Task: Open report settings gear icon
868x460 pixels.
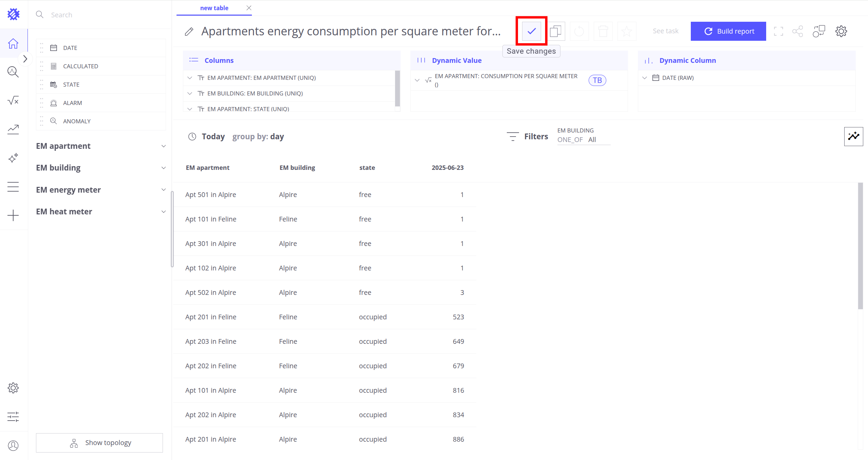Action: coord(841,31)
